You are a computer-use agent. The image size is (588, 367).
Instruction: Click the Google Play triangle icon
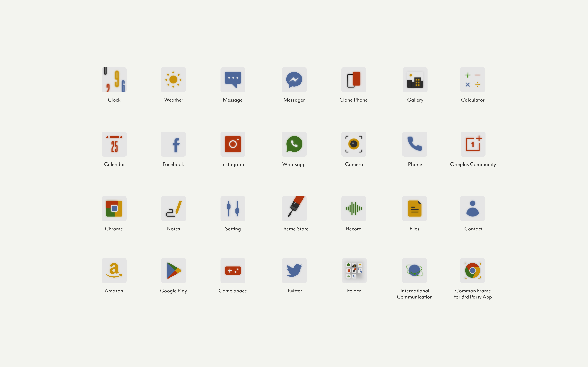click(x=174, y=270)
